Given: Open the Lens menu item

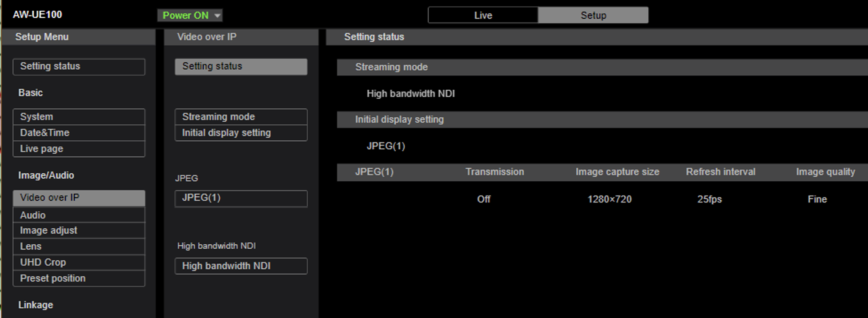Looking at the screenshot, I should [x=79, y=246].
